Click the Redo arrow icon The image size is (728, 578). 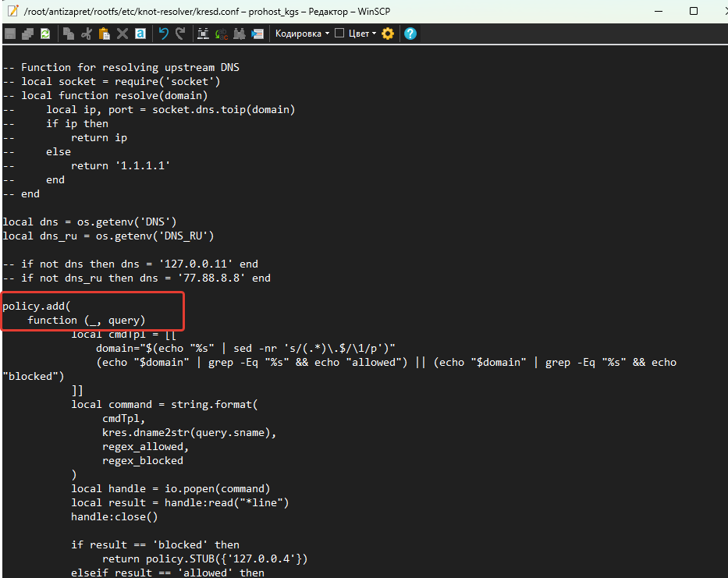[x=180, y=34]
